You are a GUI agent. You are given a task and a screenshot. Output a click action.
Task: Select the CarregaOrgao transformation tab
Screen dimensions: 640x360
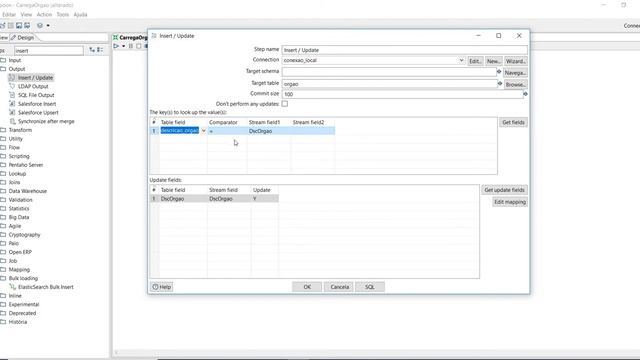(131, 38)
